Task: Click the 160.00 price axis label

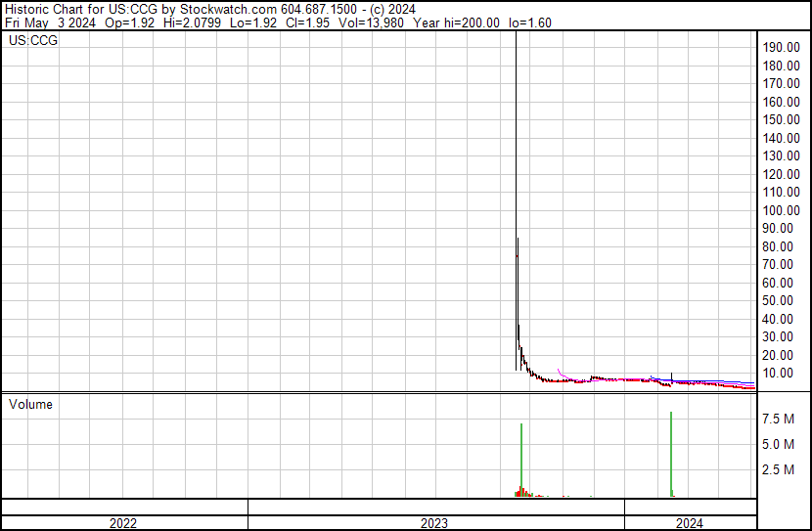Action: pyautogui.click(x=781, y=102)
